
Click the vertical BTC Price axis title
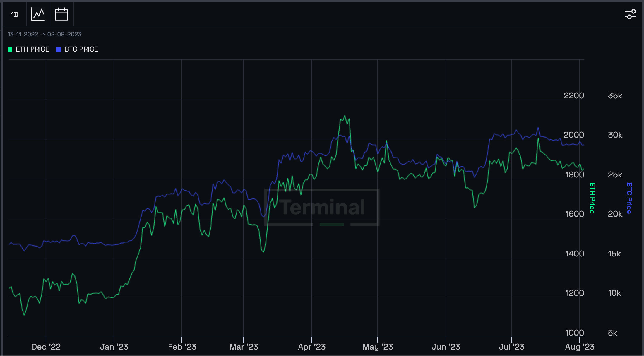pyautogui.click(x=629, y=198)
